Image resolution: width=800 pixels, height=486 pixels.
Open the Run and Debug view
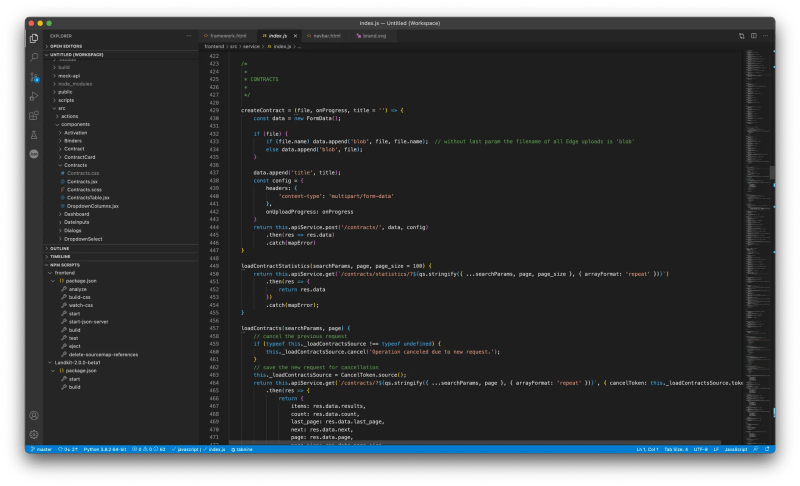(x=34, y=96)
